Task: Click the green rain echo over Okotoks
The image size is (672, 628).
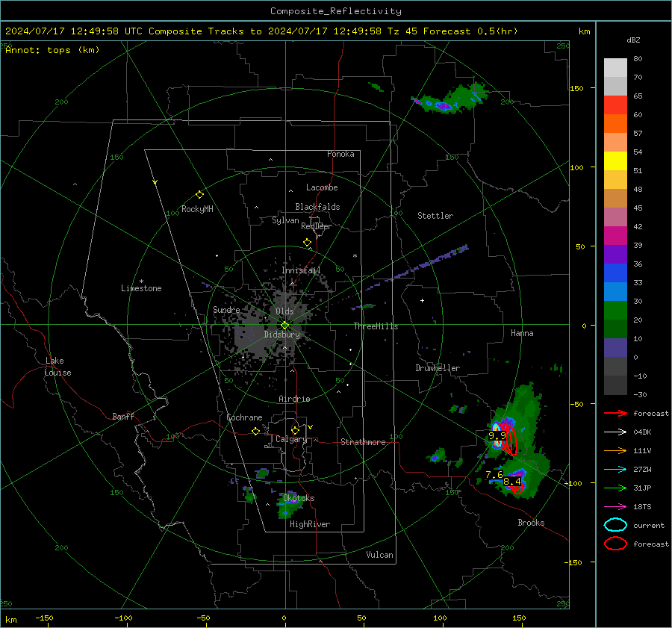Action: tap(288, 506)
